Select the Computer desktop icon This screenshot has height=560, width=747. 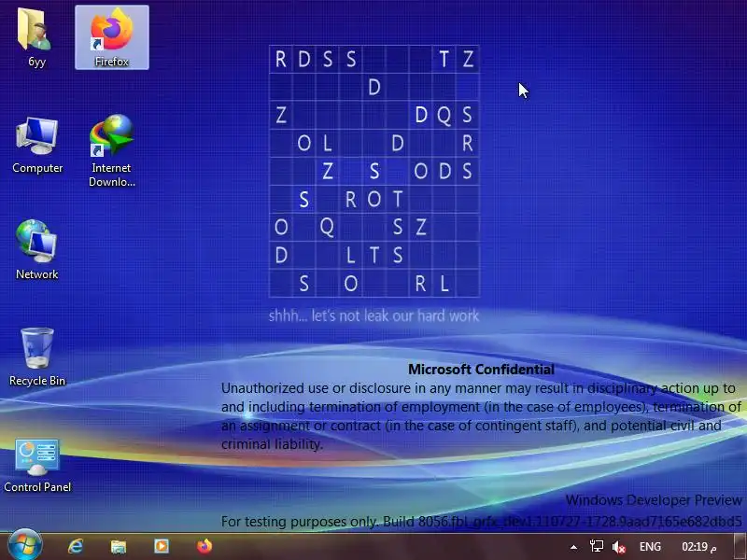pyautogui.click(x=37, y=146)
